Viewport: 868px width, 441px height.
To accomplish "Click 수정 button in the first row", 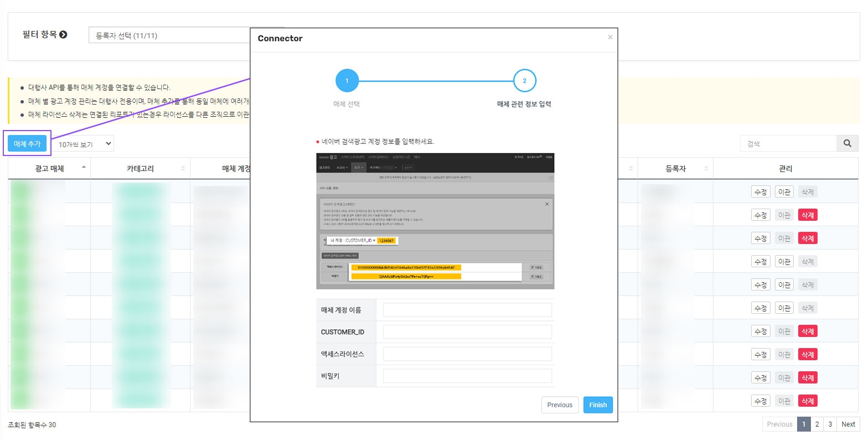I will (x=761, y=192).
